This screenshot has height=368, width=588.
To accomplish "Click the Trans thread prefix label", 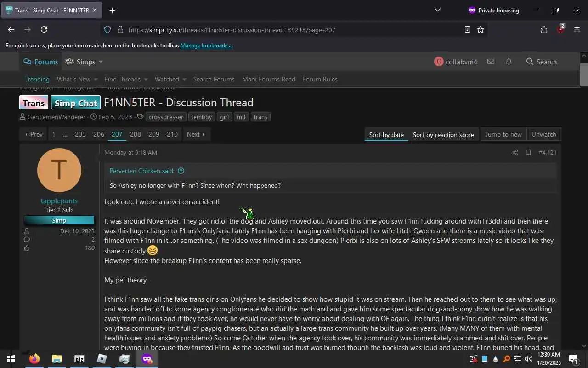I will coord(34,103).
